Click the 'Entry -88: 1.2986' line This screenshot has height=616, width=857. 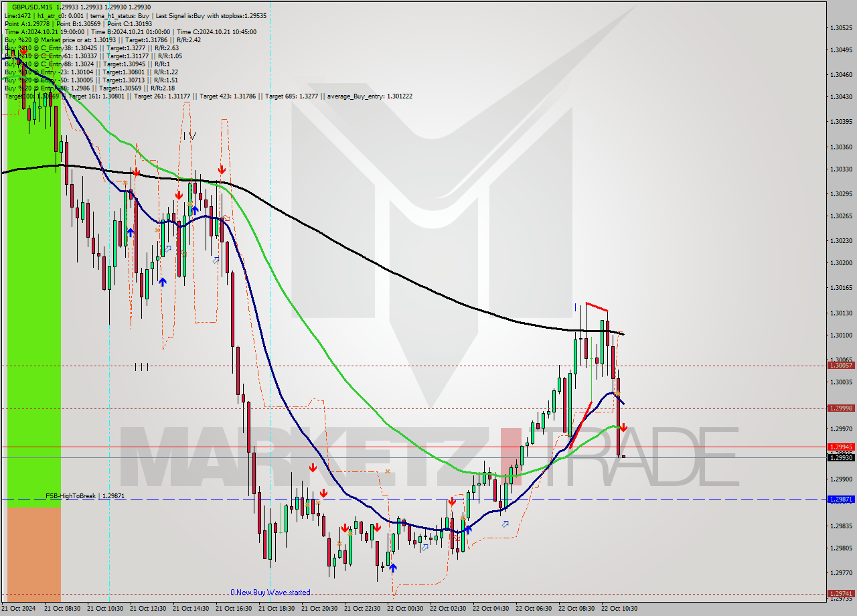tap(90, 88)
